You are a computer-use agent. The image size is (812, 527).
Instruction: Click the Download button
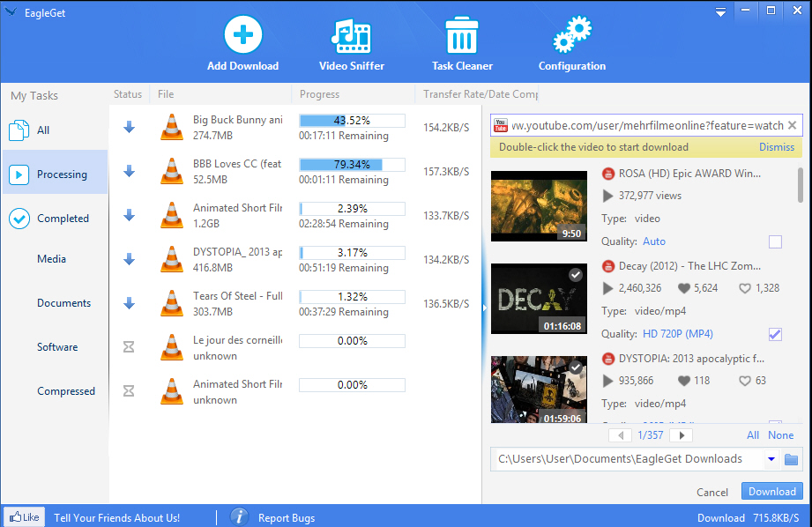click(771, 491)
